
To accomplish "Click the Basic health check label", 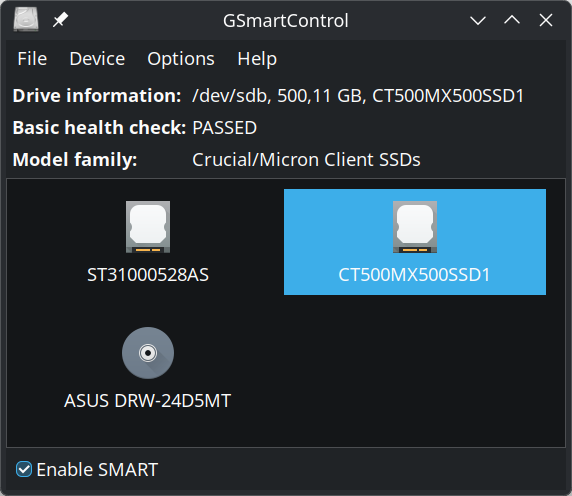I will pos(100,128).
